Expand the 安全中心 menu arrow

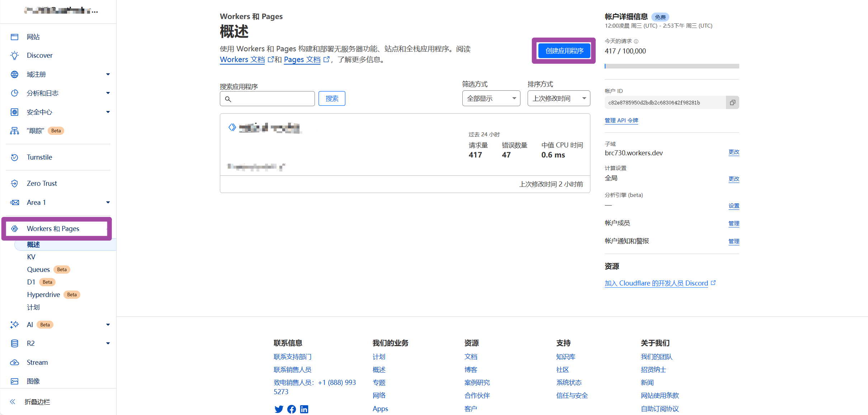coord(108,112)
